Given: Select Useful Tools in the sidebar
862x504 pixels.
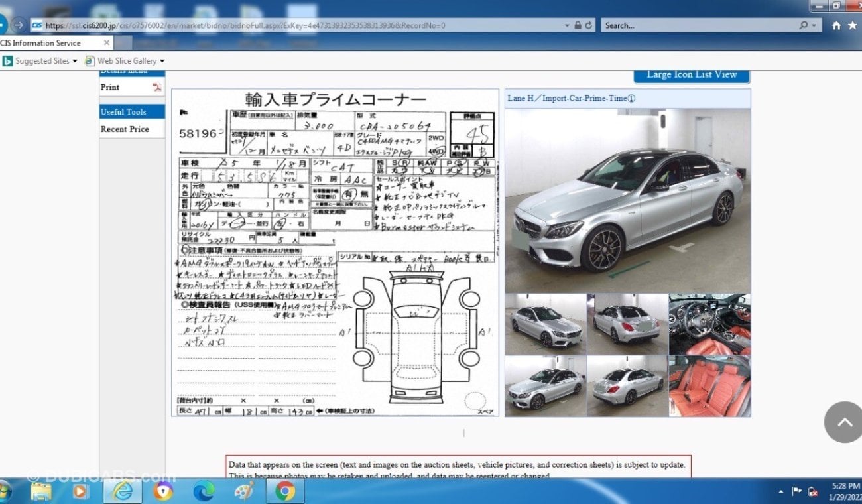Looking at the screenshot, I should point(132,112).
